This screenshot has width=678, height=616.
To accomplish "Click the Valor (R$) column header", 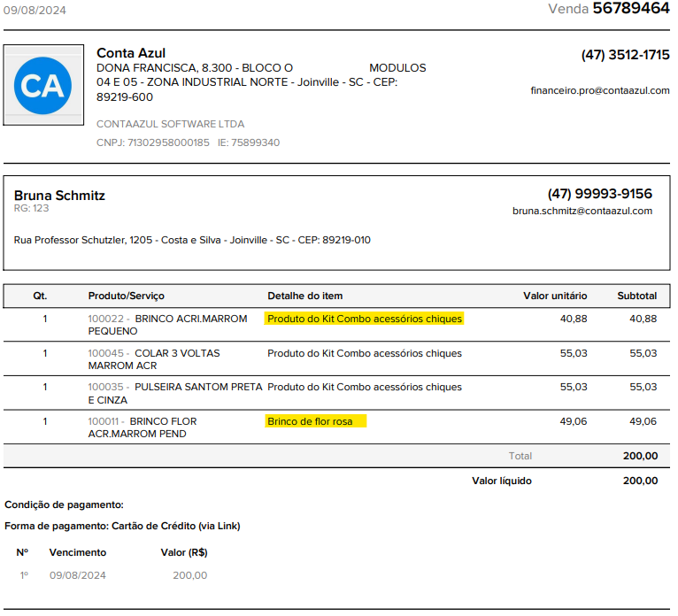I will tap(184, 553).
